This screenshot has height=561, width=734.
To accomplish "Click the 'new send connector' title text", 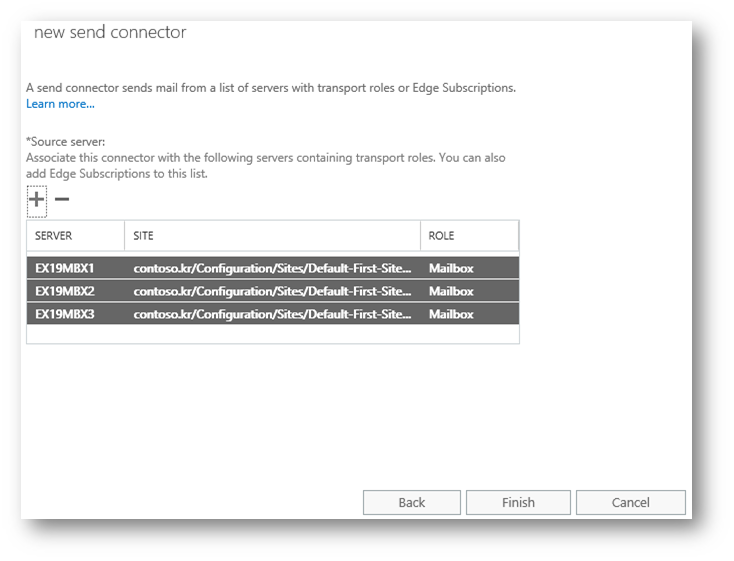I will coord(110,32).
